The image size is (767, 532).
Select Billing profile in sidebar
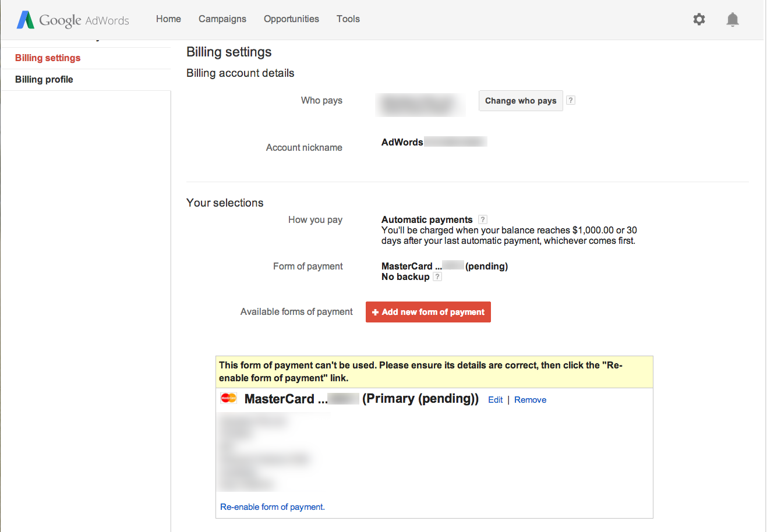(44, 79)
